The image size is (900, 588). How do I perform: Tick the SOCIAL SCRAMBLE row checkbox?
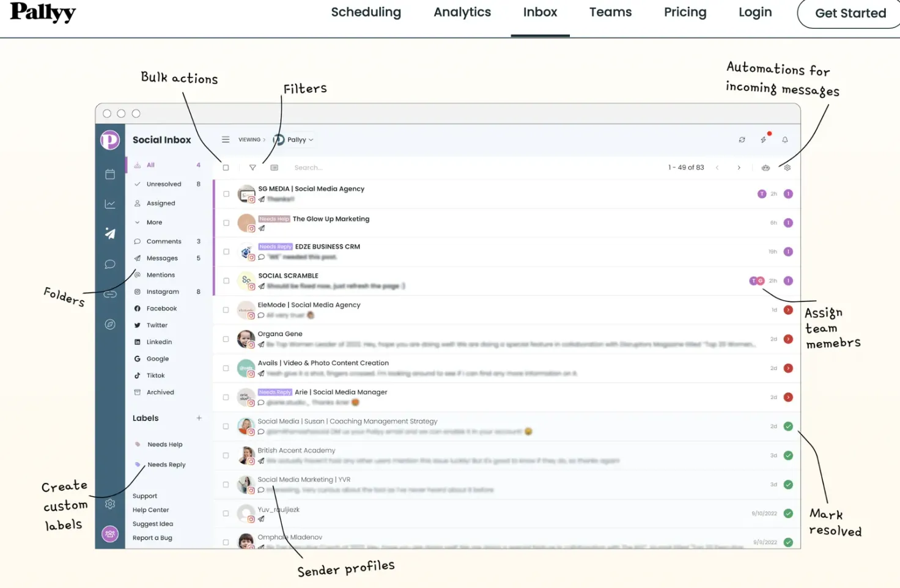click(226, 281)
